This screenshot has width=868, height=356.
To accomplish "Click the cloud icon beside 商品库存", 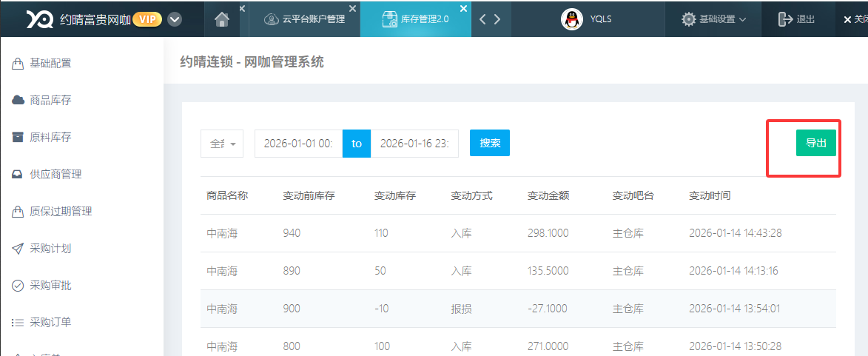I will click(18, 100).
